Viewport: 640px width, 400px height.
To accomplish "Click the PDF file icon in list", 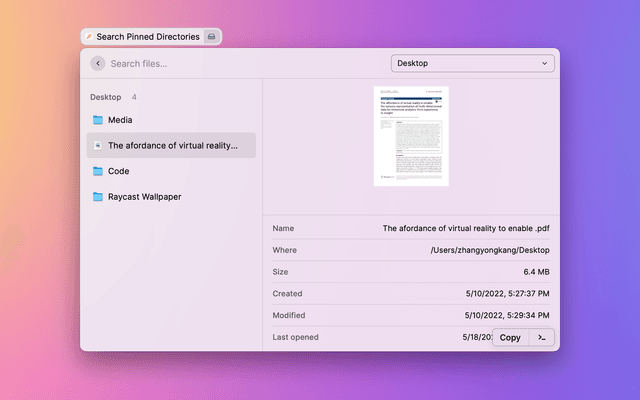I will click(98, 145).
